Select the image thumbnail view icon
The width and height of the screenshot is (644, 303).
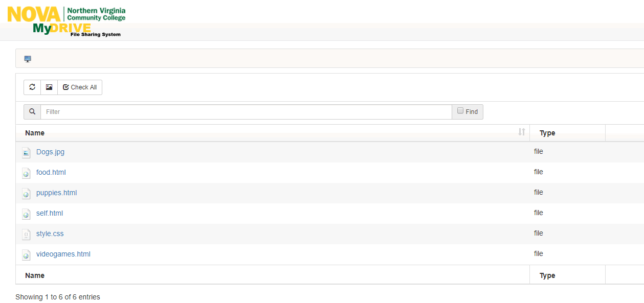[x=49, y=87]
